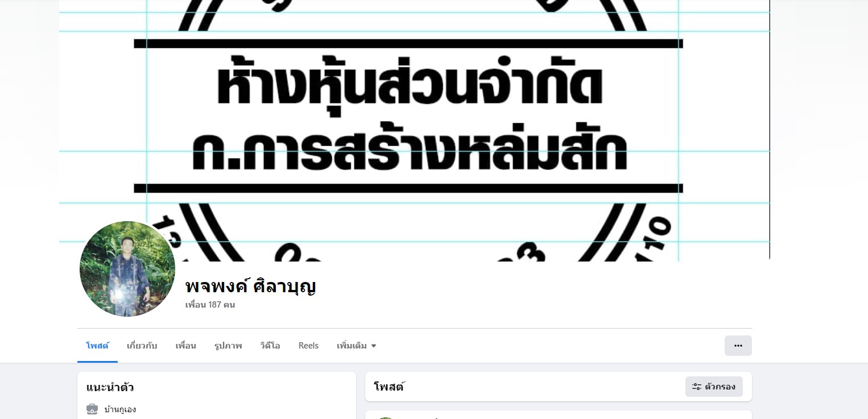This screenshot has width=868, height=419.
Task: Click the โพสต์ heading in feed card
Action: coord(388,387)
